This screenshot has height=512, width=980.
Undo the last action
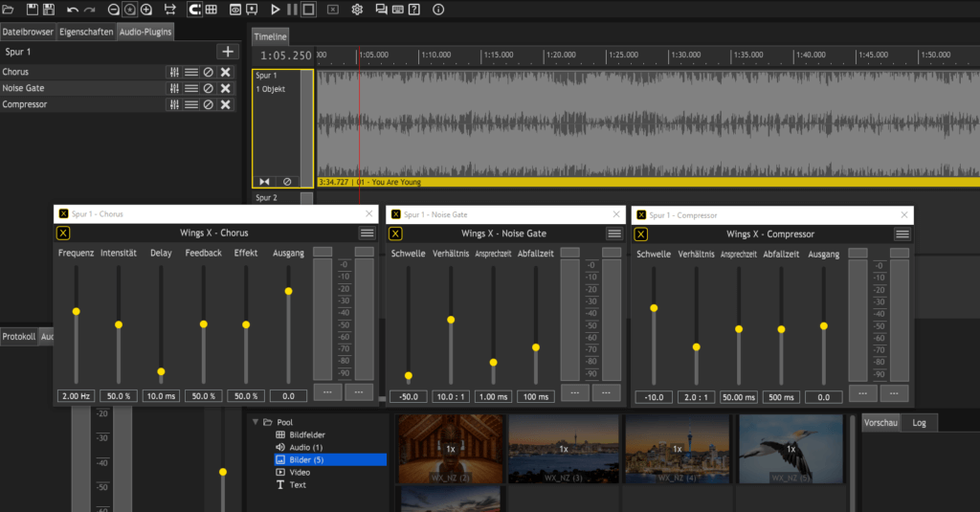(73, 10)
